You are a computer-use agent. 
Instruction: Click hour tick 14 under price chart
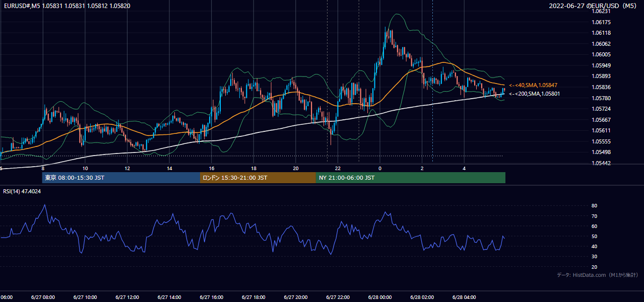(170, 168)
